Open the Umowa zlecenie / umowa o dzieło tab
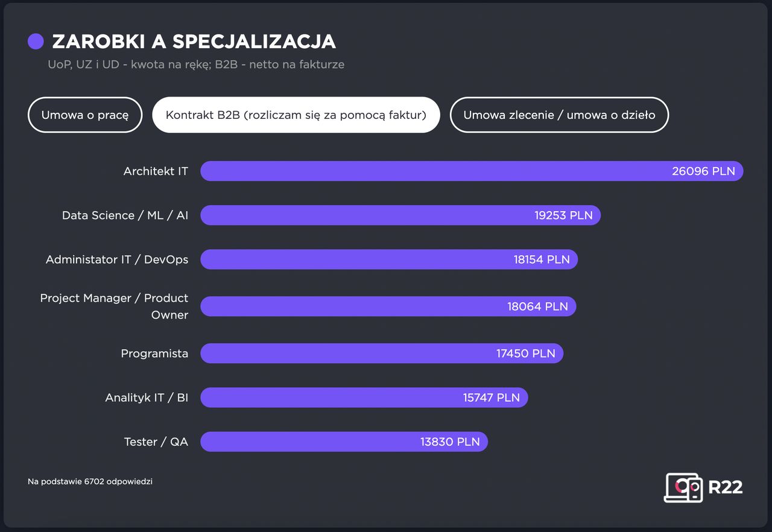772x532 pixels. (x=559, y=115)
